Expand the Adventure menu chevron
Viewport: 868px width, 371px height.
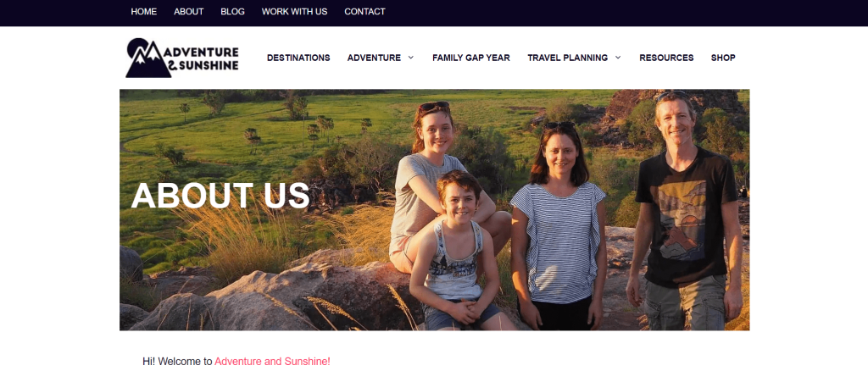coord(411,58)
